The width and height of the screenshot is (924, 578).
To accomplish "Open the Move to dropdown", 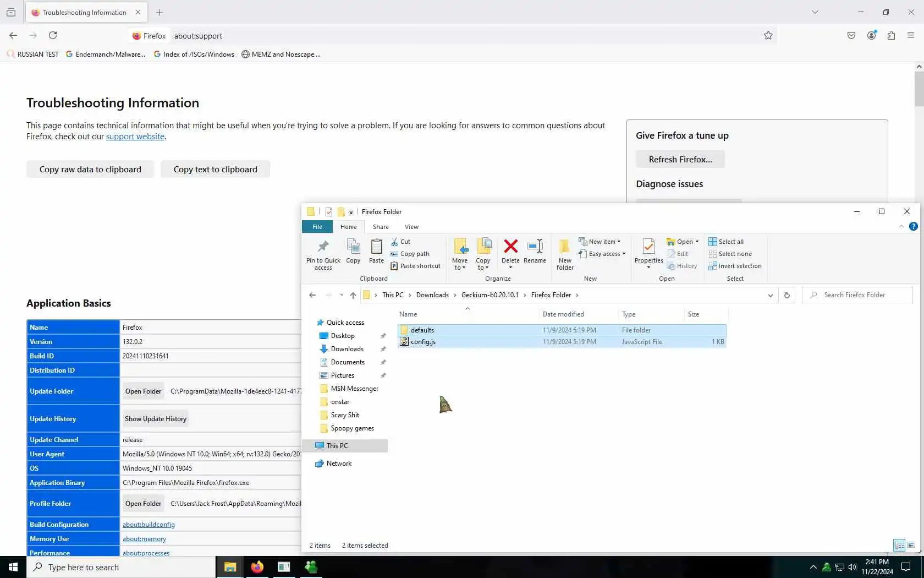I will click(x=460, y=254).
